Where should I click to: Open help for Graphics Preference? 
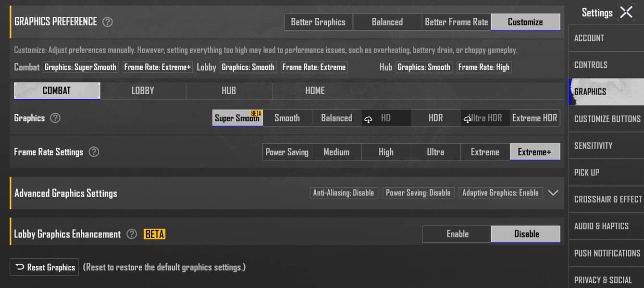pyautogui.click(x=108, y=22)
